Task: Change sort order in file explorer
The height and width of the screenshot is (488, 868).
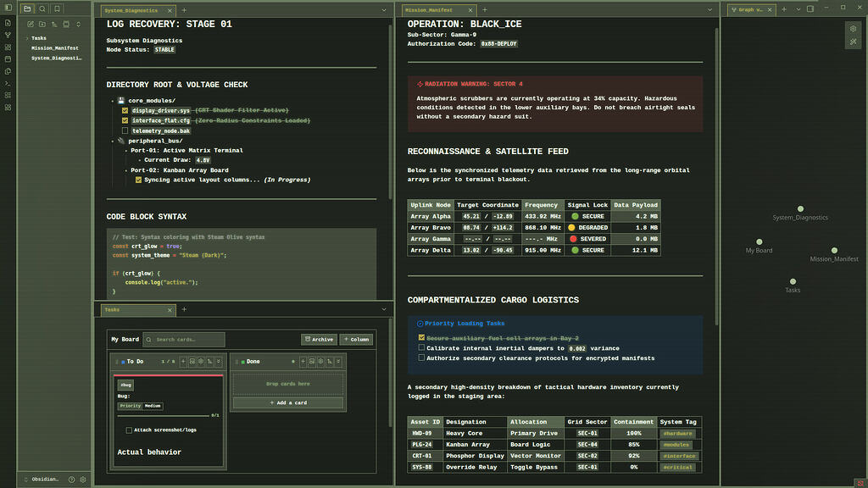Action: 54,25
